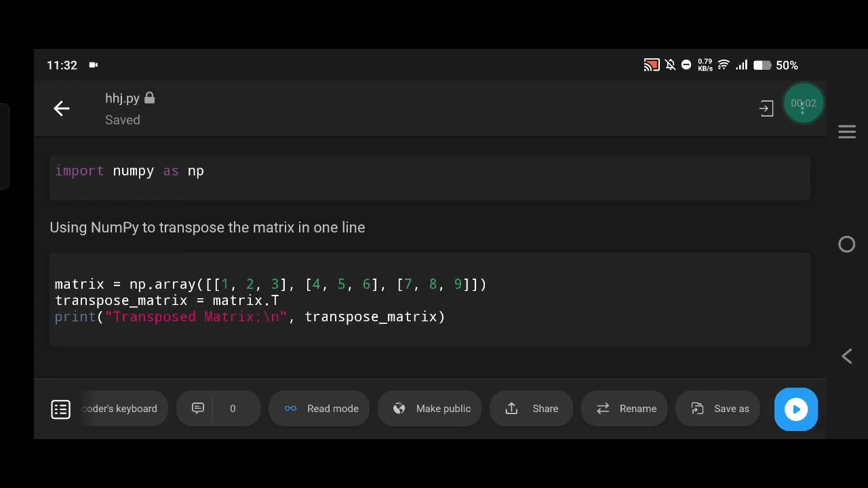Switch to Read mode
The width and height of the screenshot is (868, 488).
[319, 409]
